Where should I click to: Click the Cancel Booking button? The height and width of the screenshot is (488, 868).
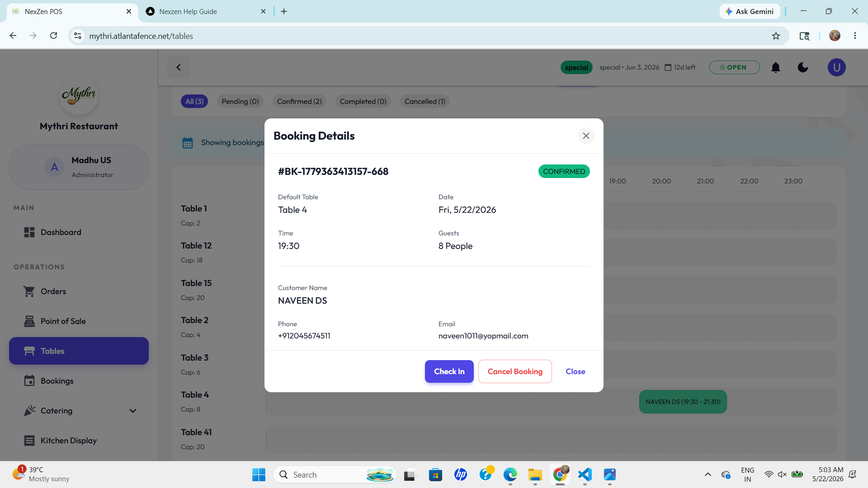click(515, 371)
